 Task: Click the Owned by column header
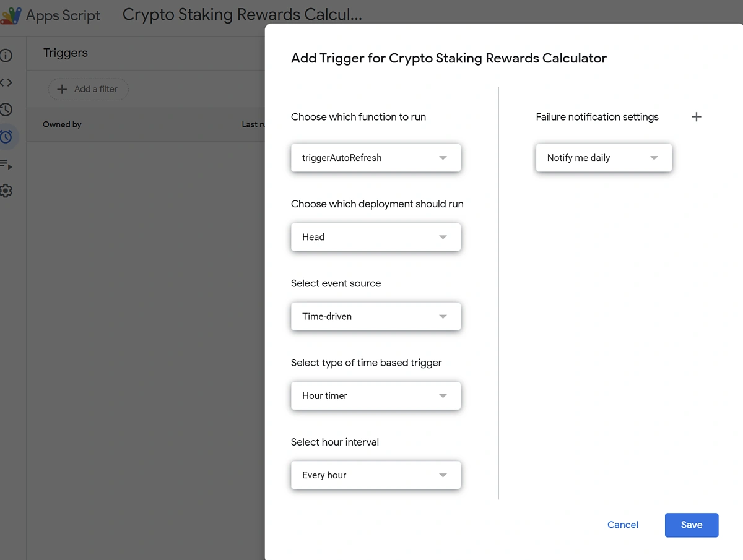[x=61, y=124]
